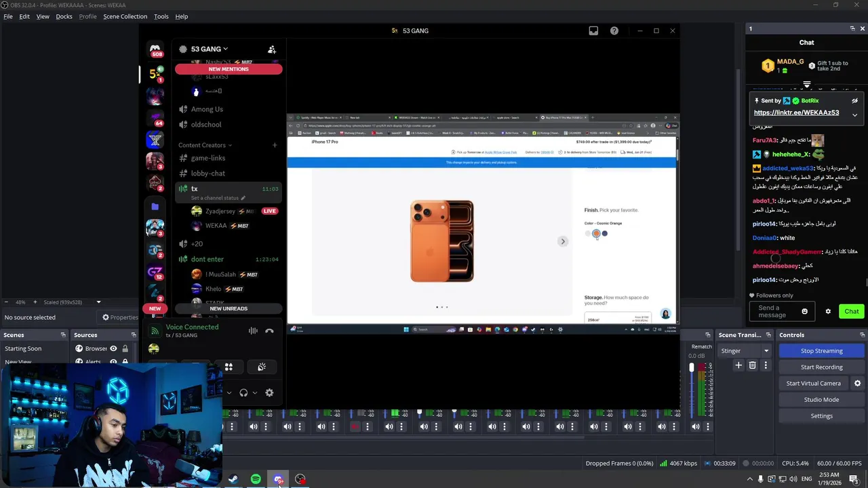Send message with green Chat button

(x=852, y=312)
